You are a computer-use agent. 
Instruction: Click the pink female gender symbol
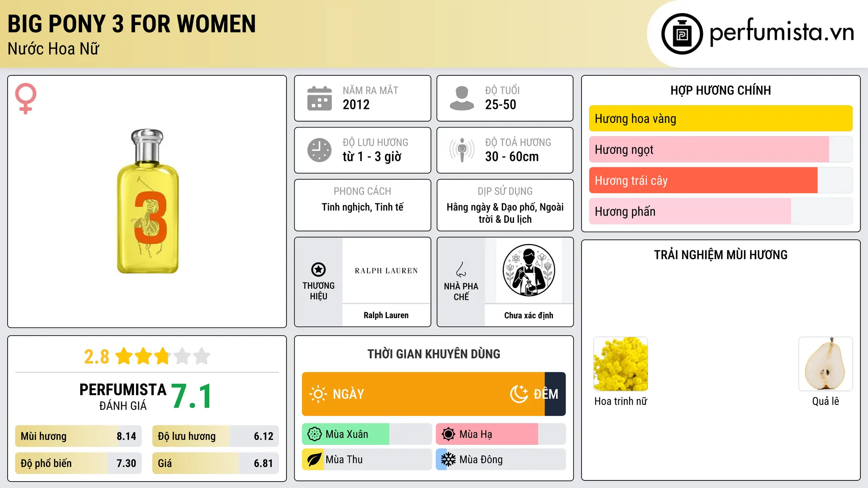[25, 99]
